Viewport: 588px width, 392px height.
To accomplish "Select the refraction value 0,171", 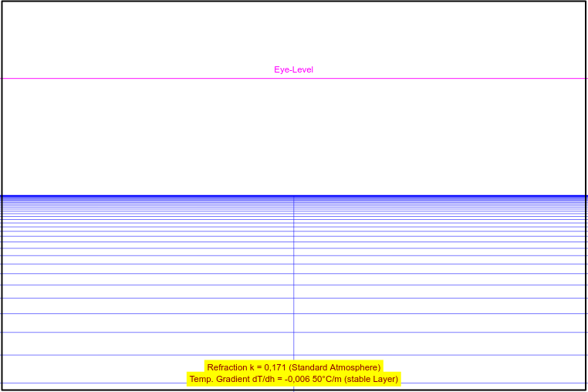I will pos(275,367).
